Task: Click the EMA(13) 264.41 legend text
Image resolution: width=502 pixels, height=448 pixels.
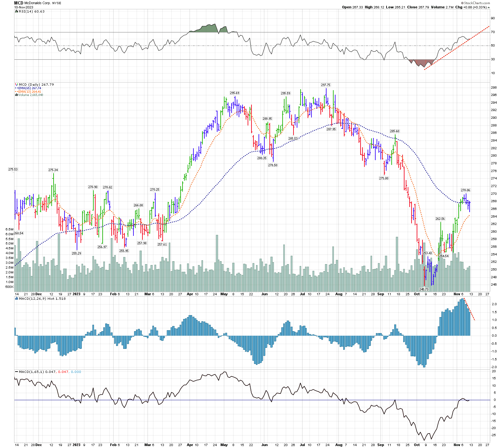Action: click(30, 92)
